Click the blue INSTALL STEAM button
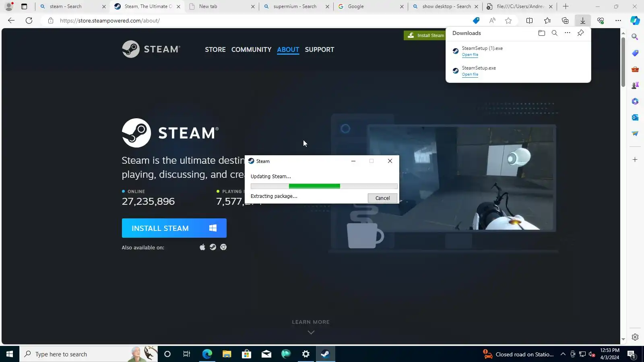The image size is (644, 362). [174, 228]
